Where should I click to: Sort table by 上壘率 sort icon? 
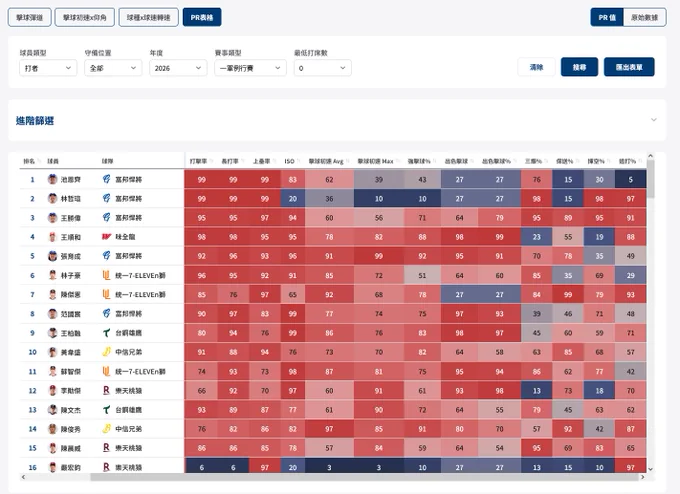click(x=275, y=161)
